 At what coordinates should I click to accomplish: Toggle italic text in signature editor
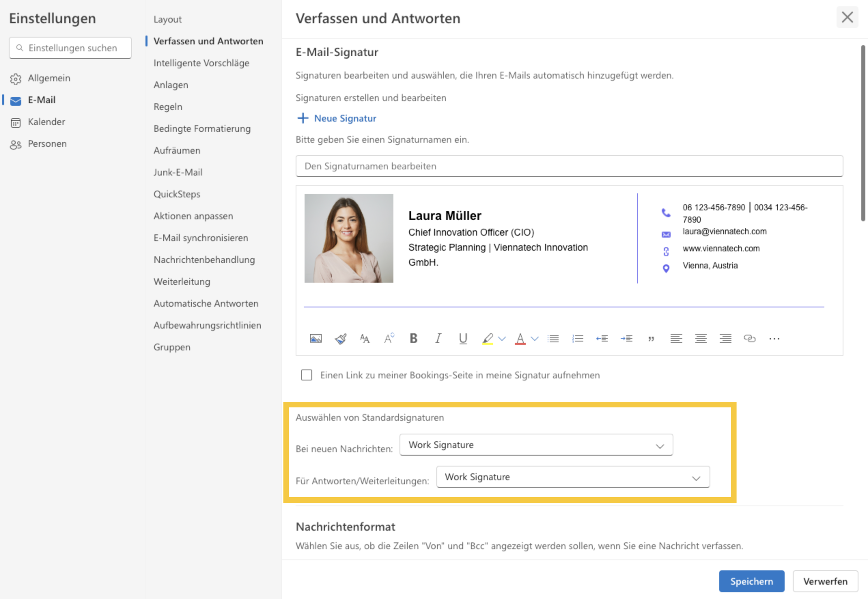(437, 338)
